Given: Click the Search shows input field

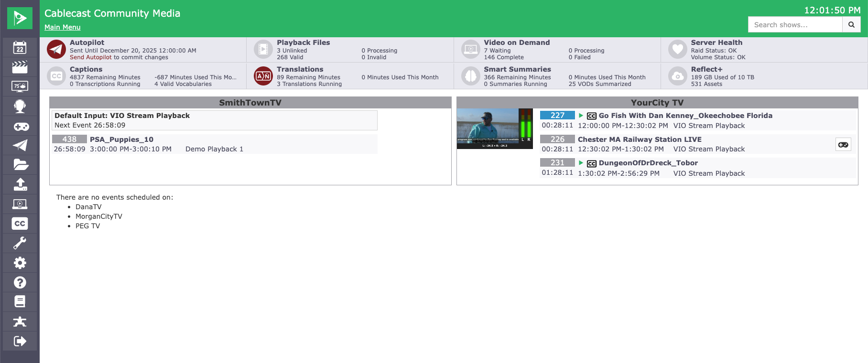Looking at the screenshot, I should [x=795, y=24].
